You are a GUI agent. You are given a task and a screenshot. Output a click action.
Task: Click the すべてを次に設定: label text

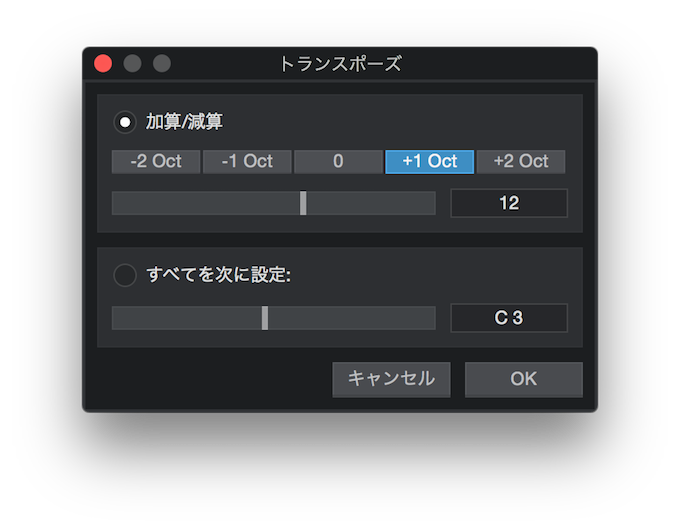(x=219, y=275)
